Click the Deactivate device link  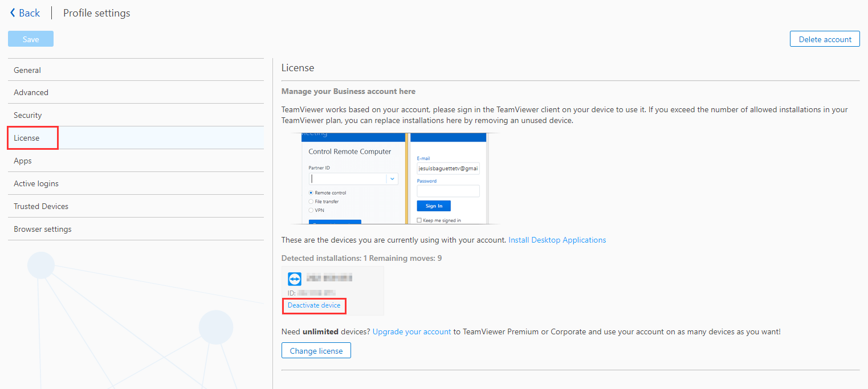[314, 305]
